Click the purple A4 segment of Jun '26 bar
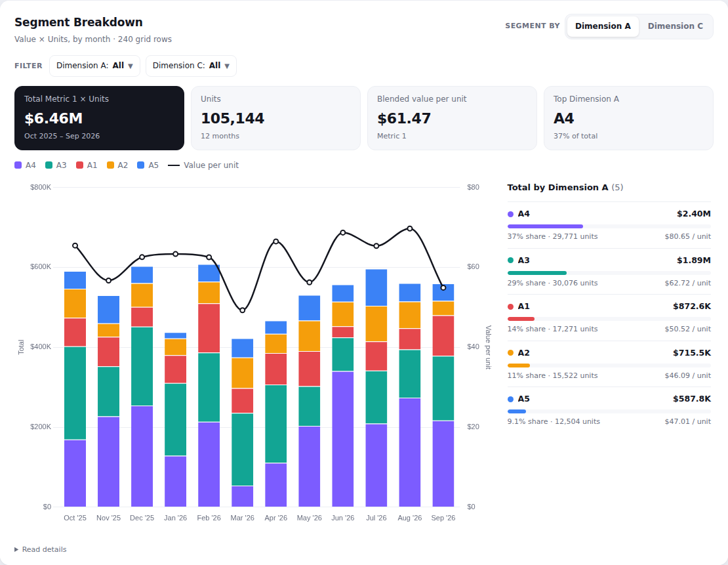Viewport: 728px width, 565px height. point(342,439)
